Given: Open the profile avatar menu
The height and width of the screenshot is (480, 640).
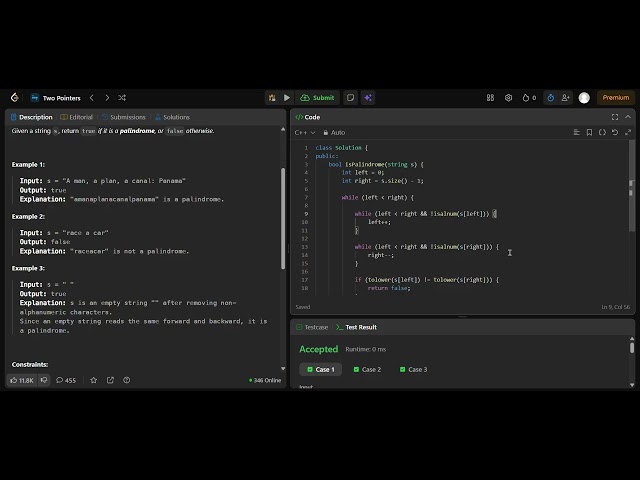Looking at the screenshot, I should (x=584, y=98).
